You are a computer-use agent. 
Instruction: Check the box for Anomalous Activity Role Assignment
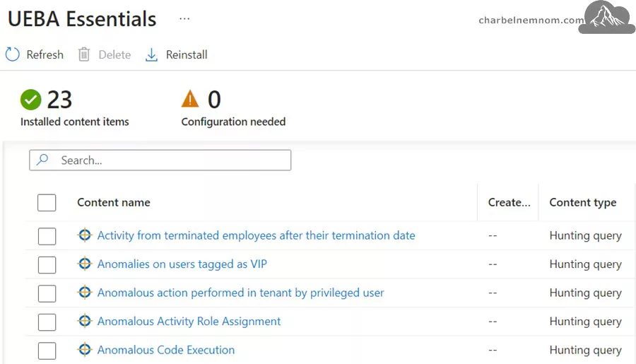[47, 322]
